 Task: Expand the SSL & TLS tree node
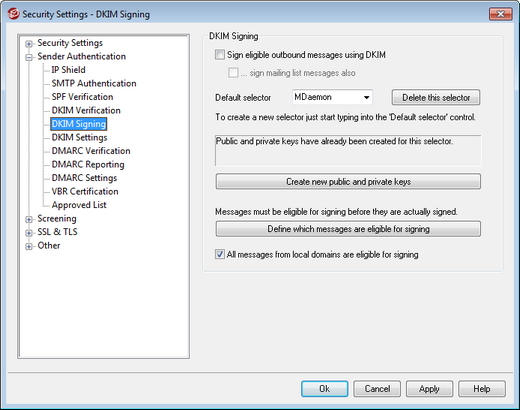click(29, 233)
